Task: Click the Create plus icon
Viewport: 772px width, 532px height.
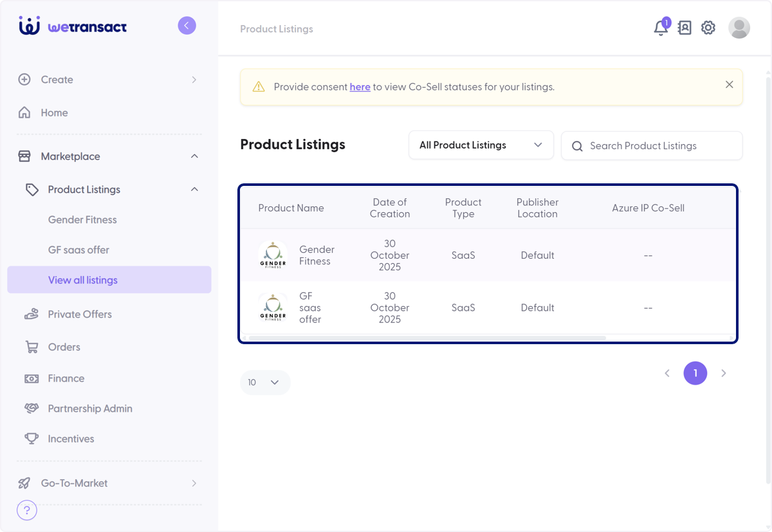Action: pyautogui.click(x=24, y=80)
